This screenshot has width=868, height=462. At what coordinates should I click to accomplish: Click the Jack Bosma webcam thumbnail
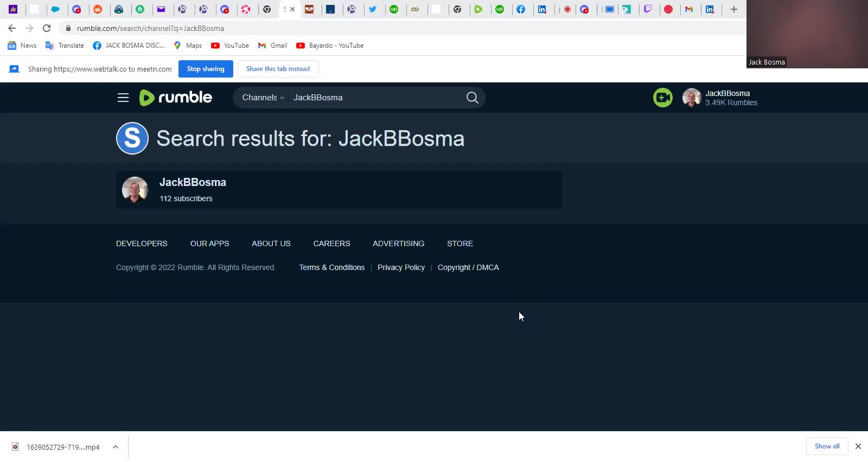tap(807, 34)
